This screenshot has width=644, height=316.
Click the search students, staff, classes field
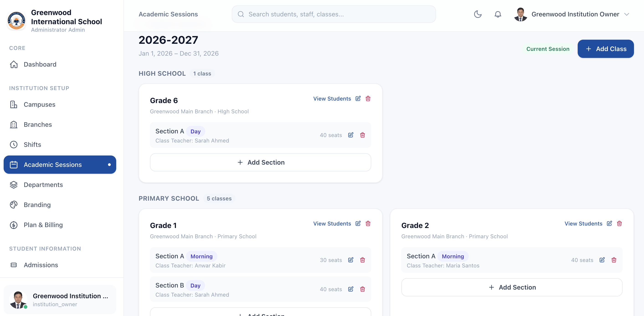(333, 14)
